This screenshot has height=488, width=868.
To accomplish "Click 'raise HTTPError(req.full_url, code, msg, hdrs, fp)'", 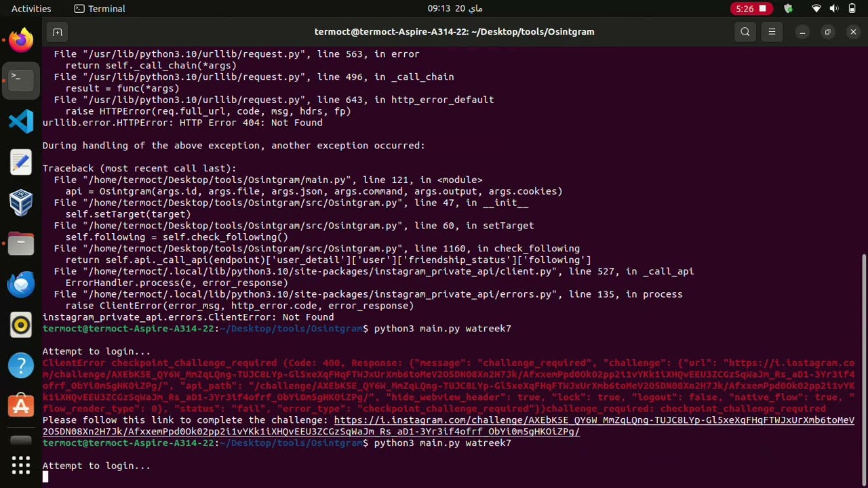I will (208, 111).
